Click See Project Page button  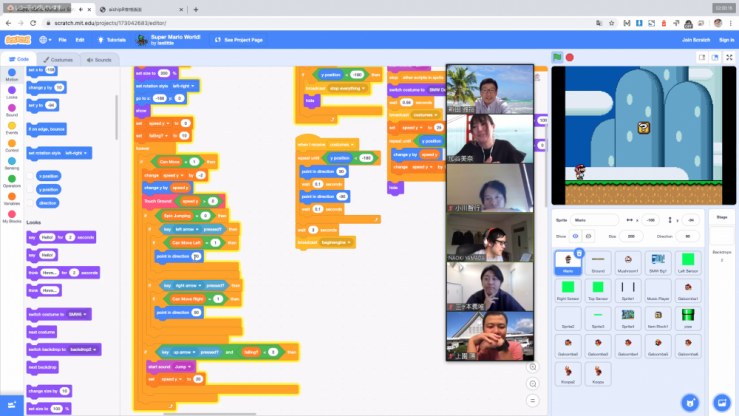(x=239, y=40)
